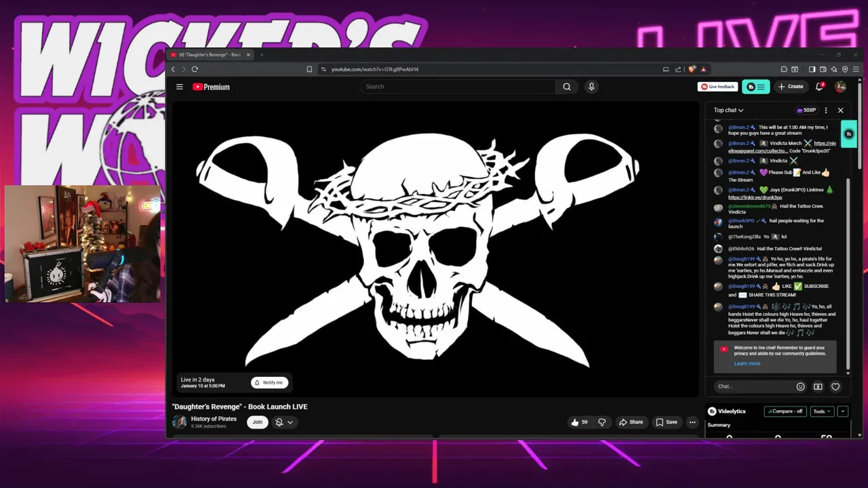868x488 pixels.
Task: Open the Learn more link in chat
Action: 747,363
